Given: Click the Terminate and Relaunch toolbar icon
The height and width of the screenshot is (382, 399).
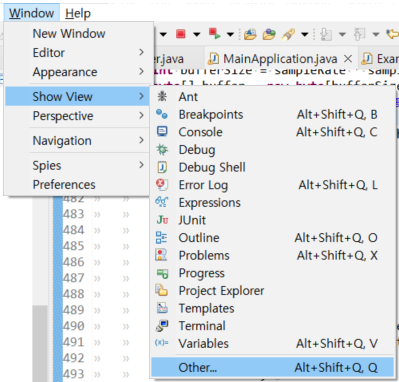Looking at the screenshot, I should [x=214, y=34].
